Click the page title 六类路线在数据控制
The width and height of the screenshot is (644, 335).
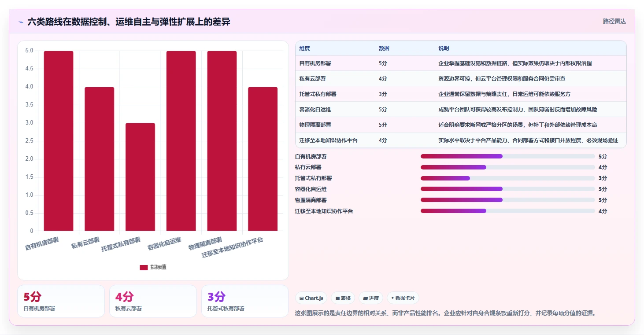129,22
